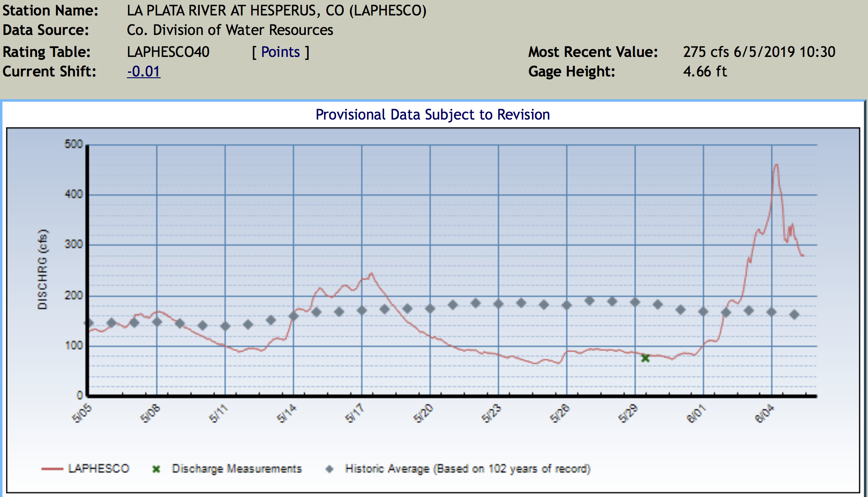This screenshot has height=497, width=868.
Task: Click the gray diamond legend icon
Action: point(329,469)
